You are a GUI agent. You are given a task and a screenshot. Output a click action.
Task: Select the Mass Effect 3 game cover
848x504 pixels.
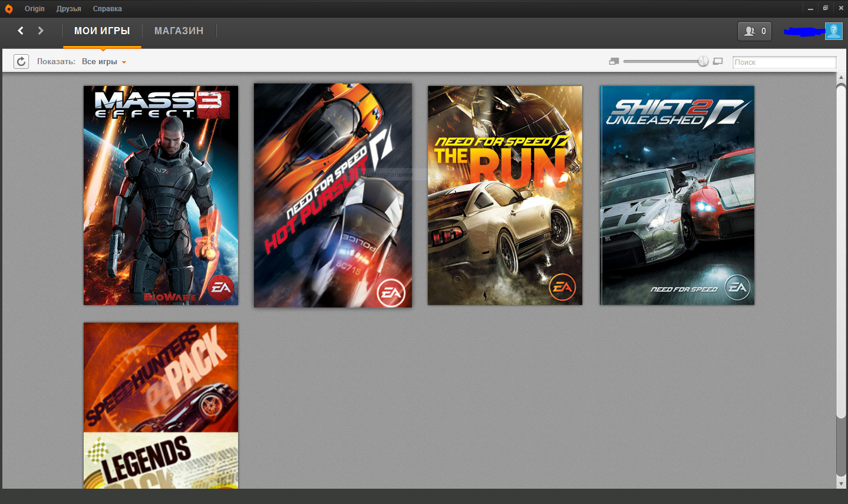(161, 195)
